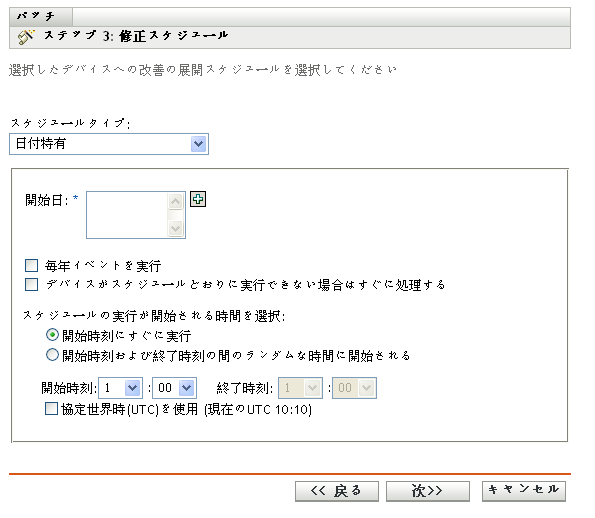Toggle 協定世界時(UTC)を使用 checkbox

tap(51, 409)
